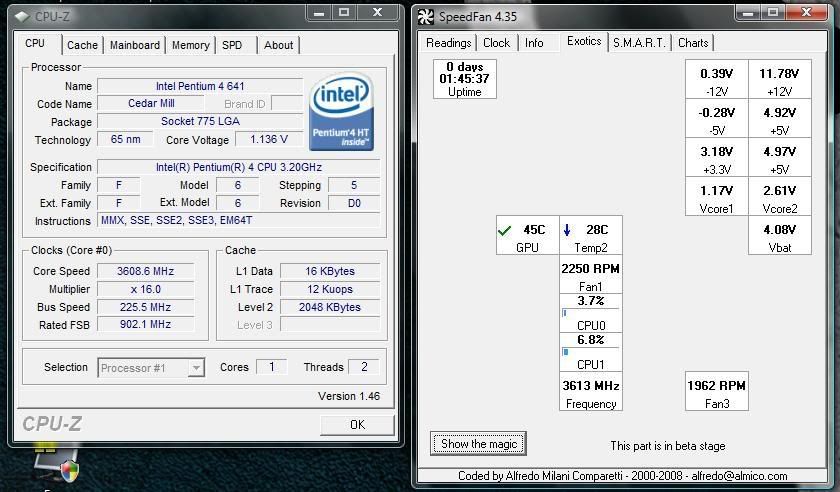
Task: Close the CPU-Z window
Action: point(378,13)
